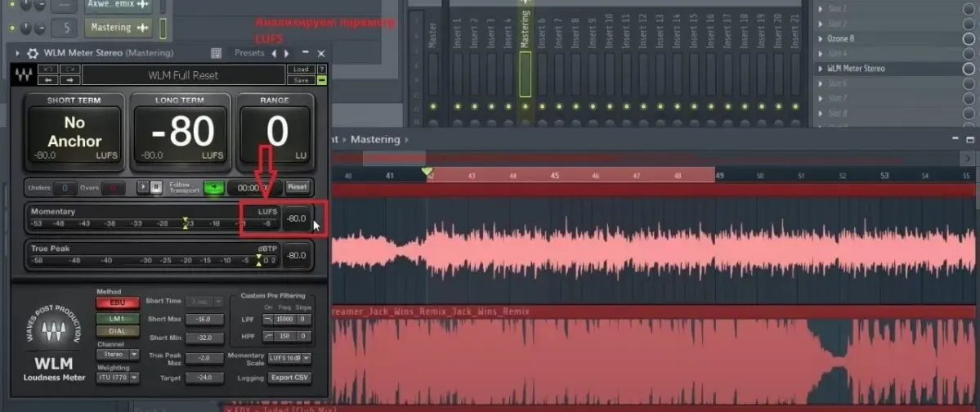Open the Waves help question mark

click(321, 69)
